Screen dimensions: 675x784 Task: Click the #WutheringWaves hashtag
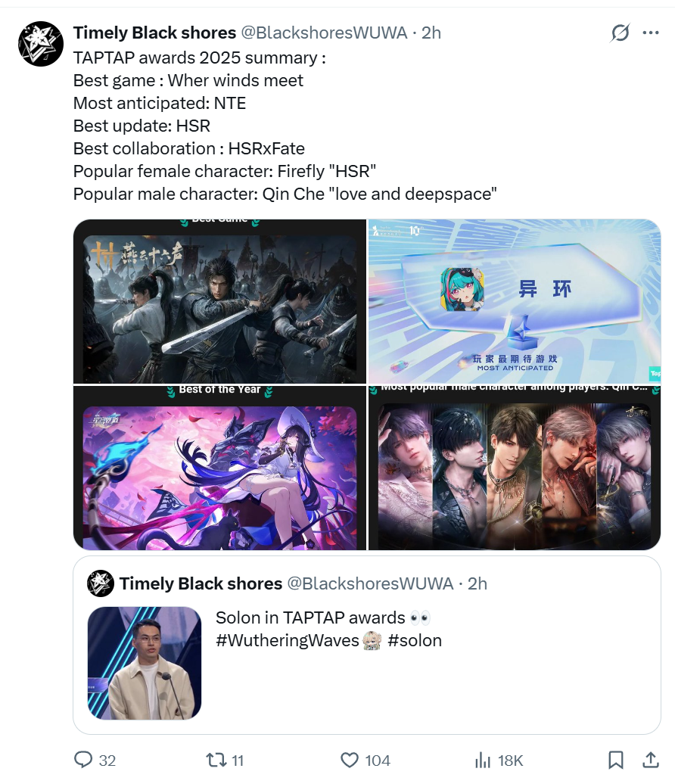[288, 640]
